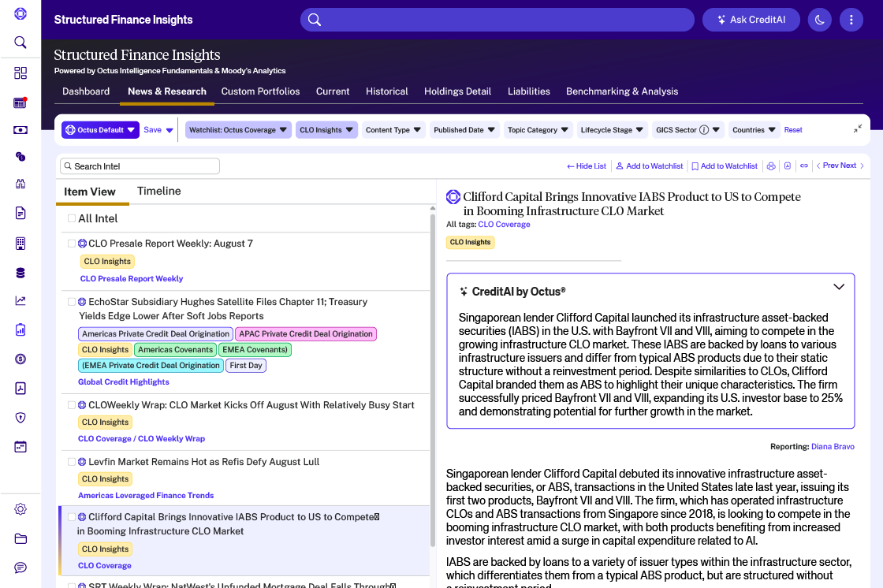This screenshot has height=588, width=883.
Task: Open Topic Category filter dropdown
Action: [538, 129]
